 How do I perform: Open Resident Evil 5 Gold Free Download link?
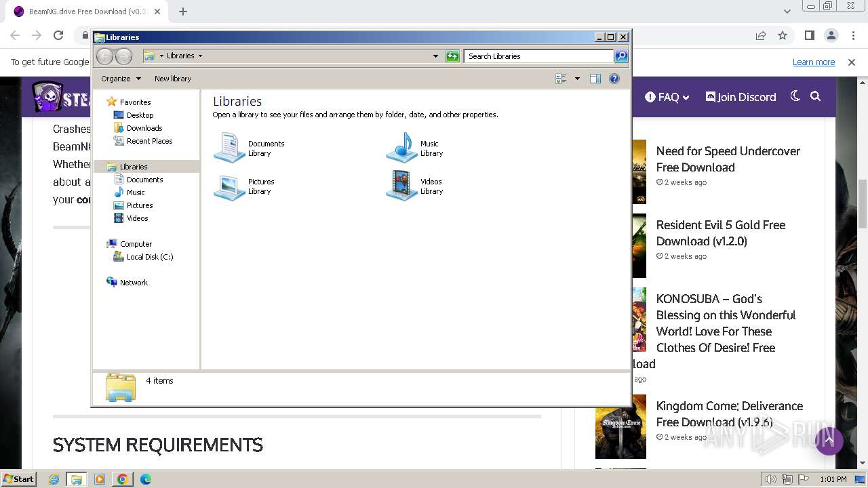point(721,233)
